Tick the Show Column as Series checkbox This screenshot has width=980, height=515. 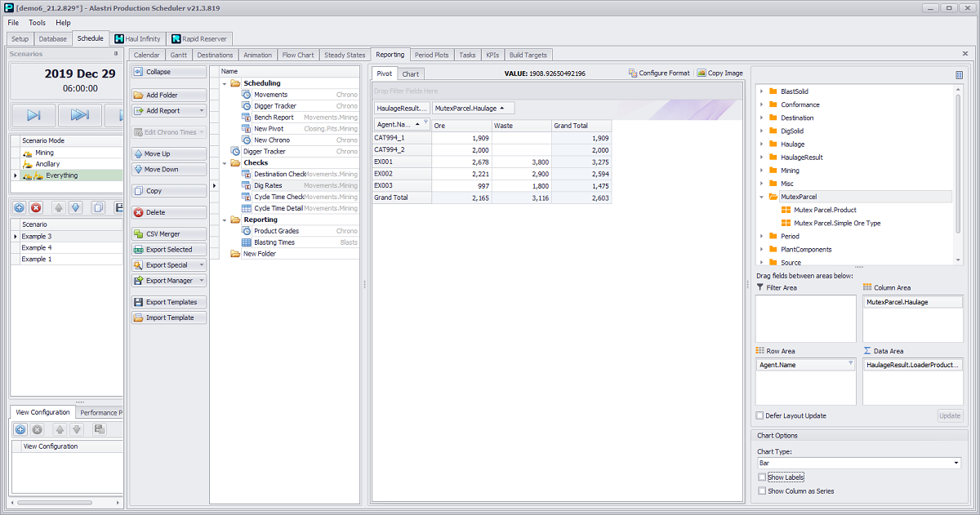click(762, 491)
